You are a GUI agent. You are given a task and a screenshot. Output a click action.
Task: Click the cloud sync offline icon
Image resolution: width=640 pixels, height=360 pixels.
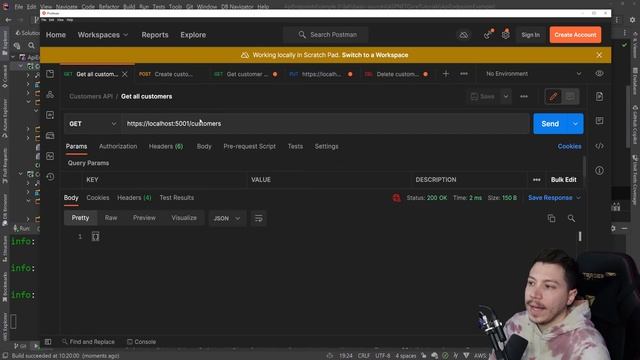pyautogui.click(x=464, y=35)
